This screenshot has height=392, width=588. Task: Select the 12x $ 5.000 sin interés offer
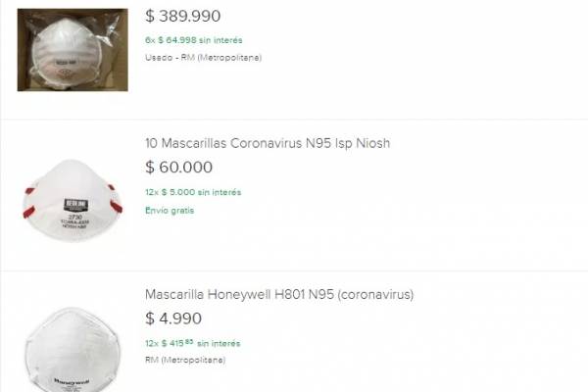click(x=193, y=192)
